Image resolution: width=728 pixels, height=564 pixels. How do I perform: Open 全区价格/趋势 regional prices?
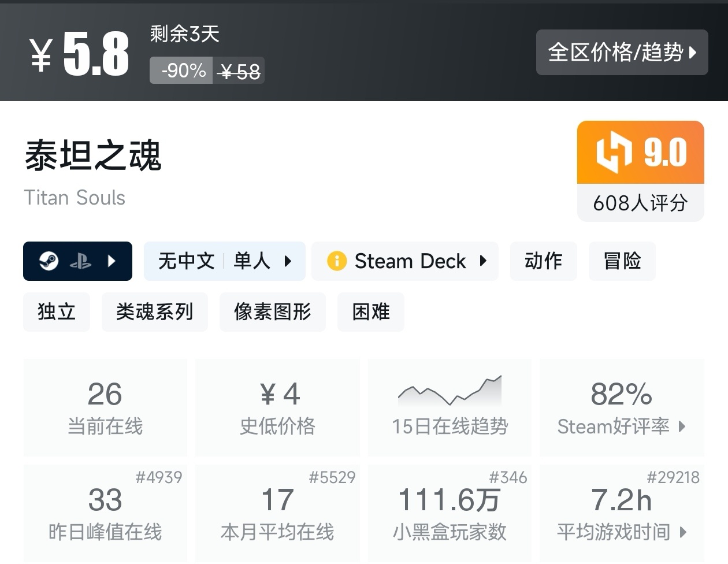[x=622, y=53]
